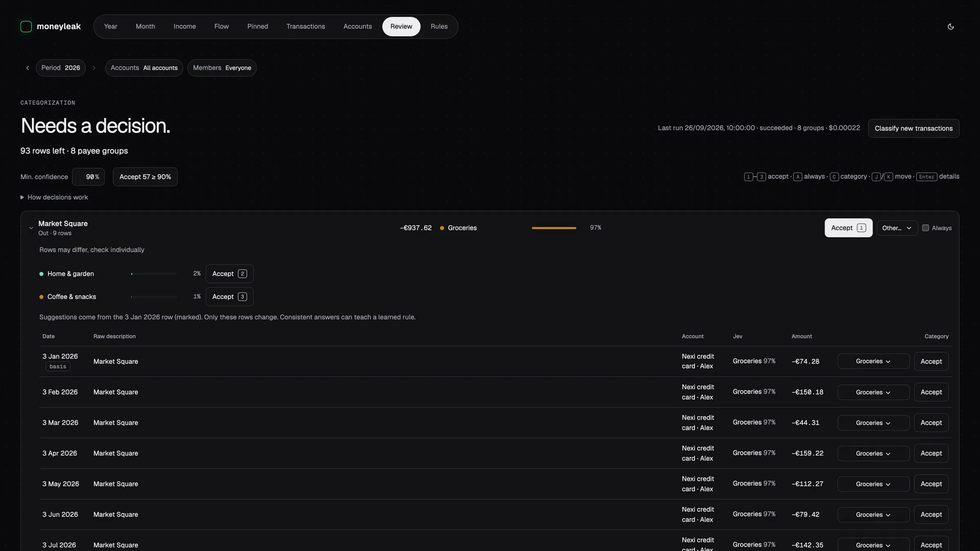Open the Period 2026 selector
The image size is (980, 551).
coord(61,68)
